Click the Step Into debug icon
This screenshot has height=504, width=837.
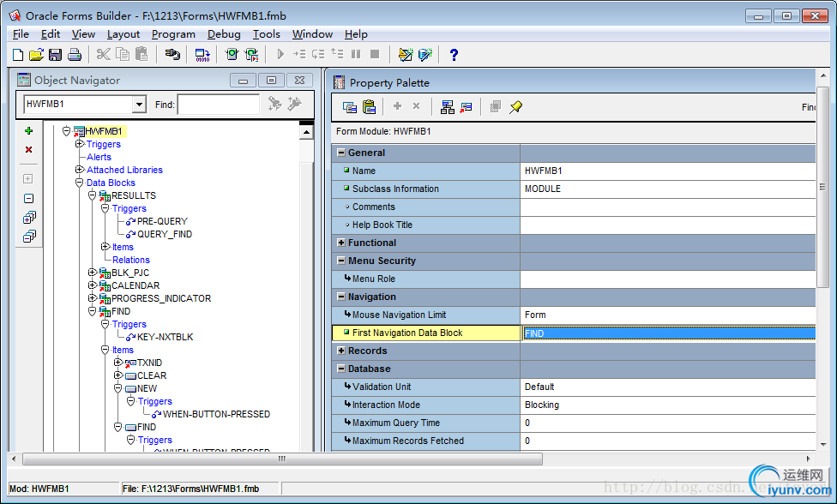pos(299,54)
